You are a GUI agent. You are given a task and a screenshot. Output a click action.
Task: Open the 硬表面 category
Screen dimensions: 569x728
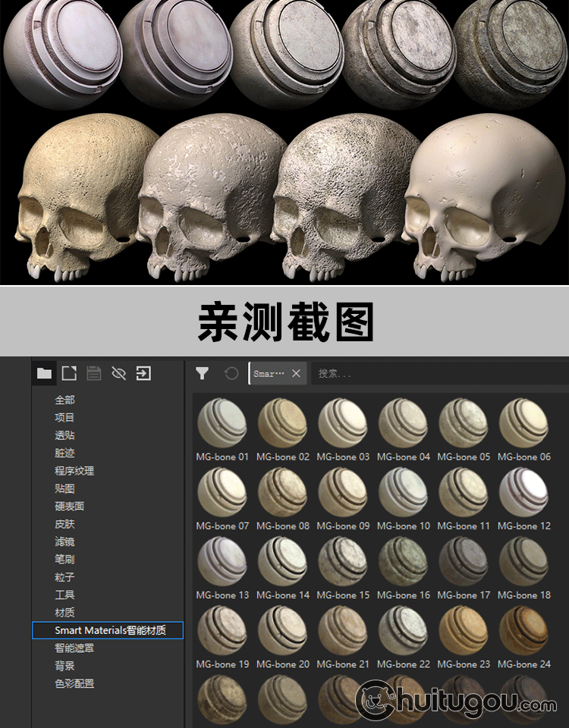(69, 507)
